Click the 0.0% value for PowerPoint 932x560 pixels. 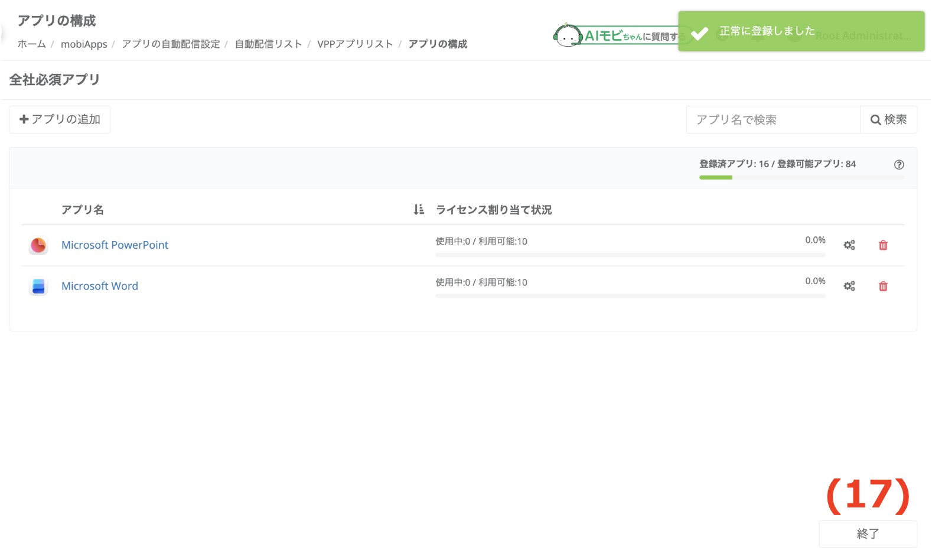click(x=815, y=240)
